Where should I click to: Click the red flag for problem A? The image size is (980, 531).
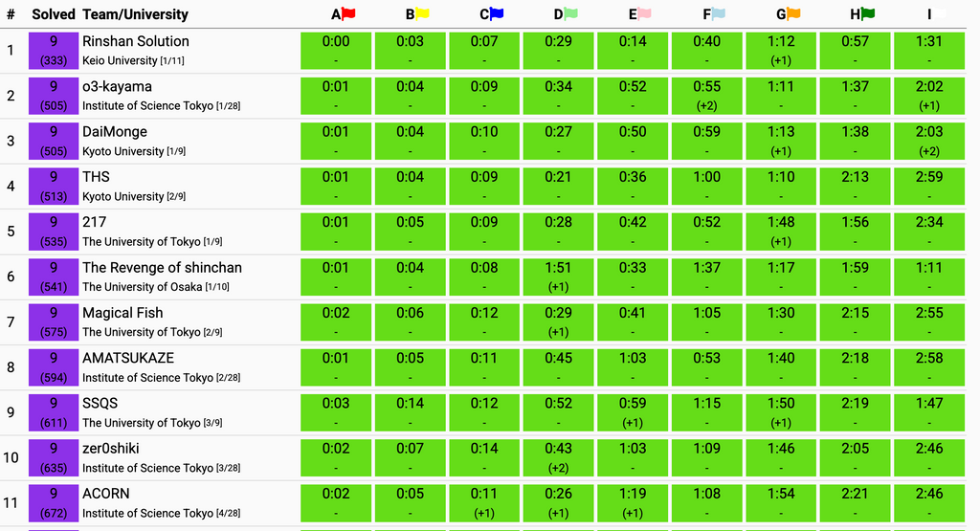click(349, 13)
